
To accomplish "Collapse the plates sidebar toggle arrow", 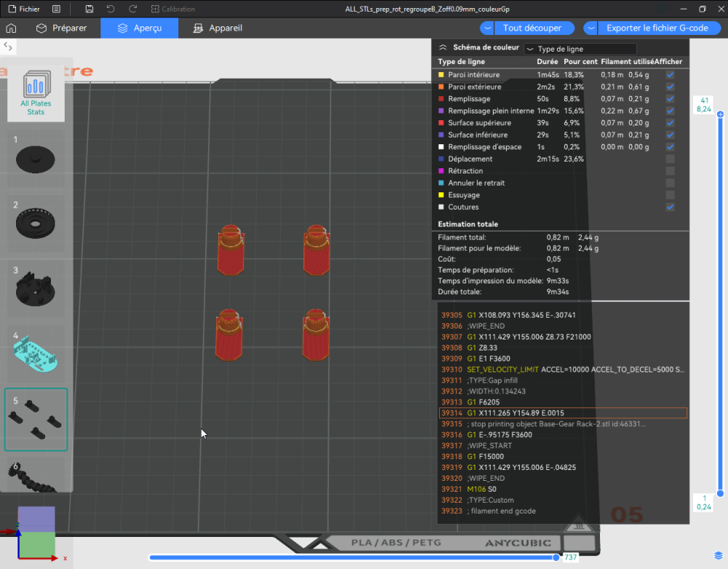I will tap(8, 46).
